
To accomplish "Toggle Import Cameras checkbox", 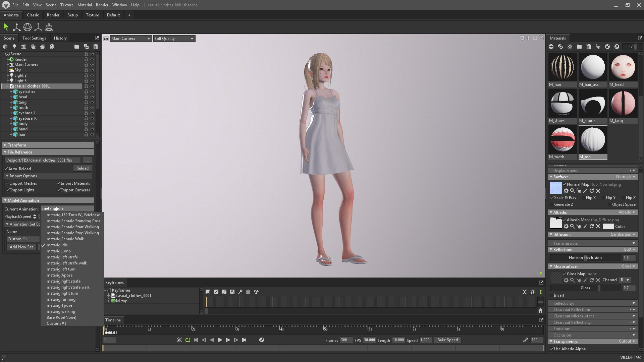I will pos(59,190).
